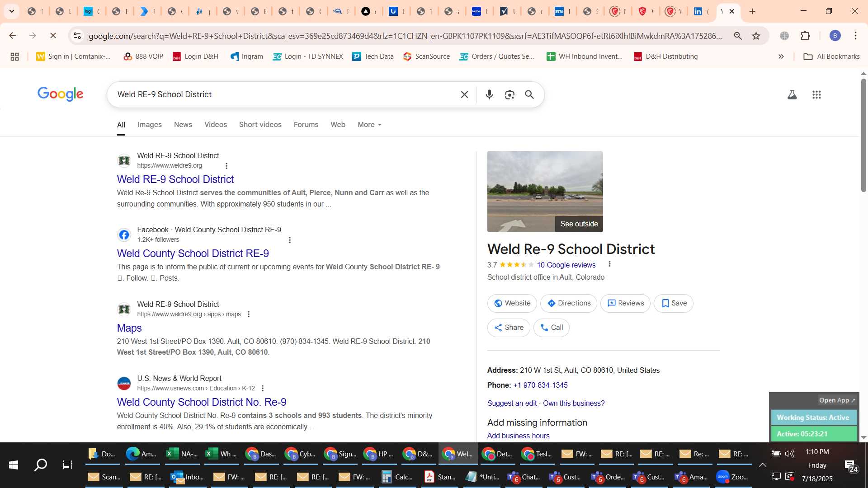Open notification center icon
Image resolution: width=868 pixels, height=488 pixels.
pyautogui.click(x=850, y=466)
